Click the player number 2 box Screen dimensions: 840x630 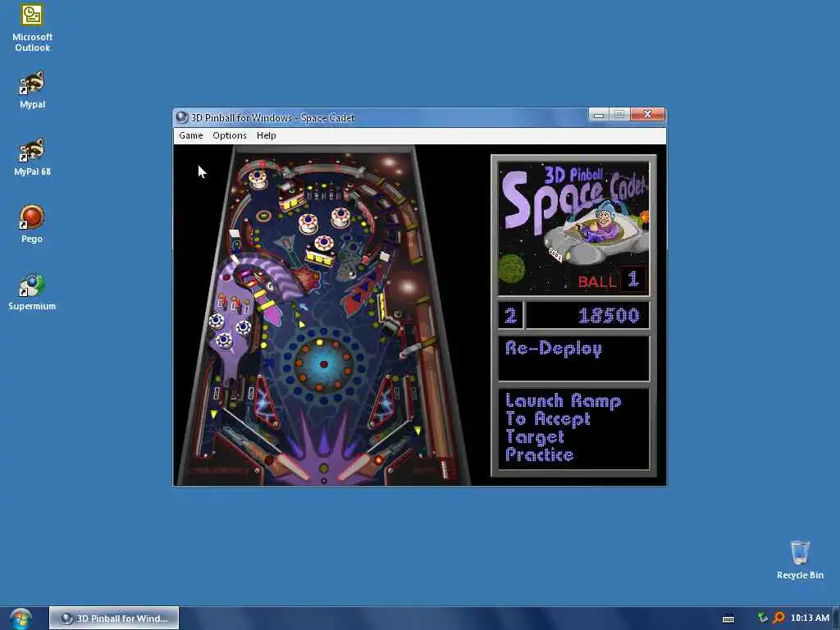(x=510, y=315)
